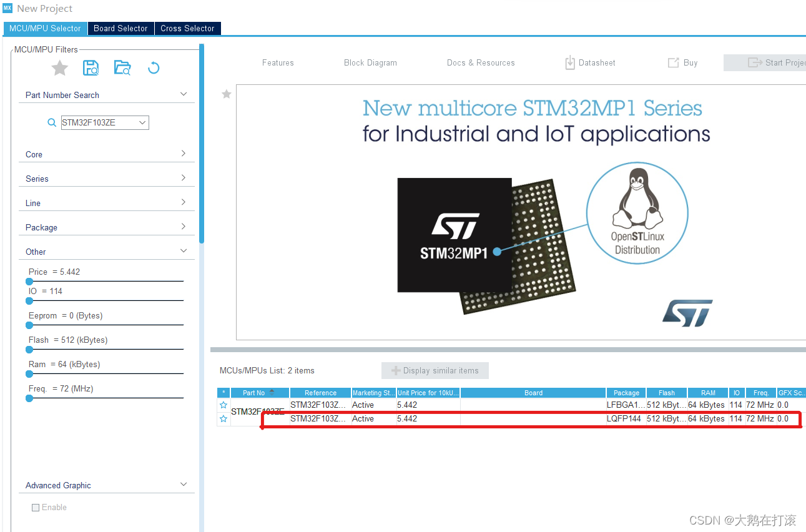Expand the Line filter section
Image resolution: width=806 pixels, height=532 pixels.
184,202
